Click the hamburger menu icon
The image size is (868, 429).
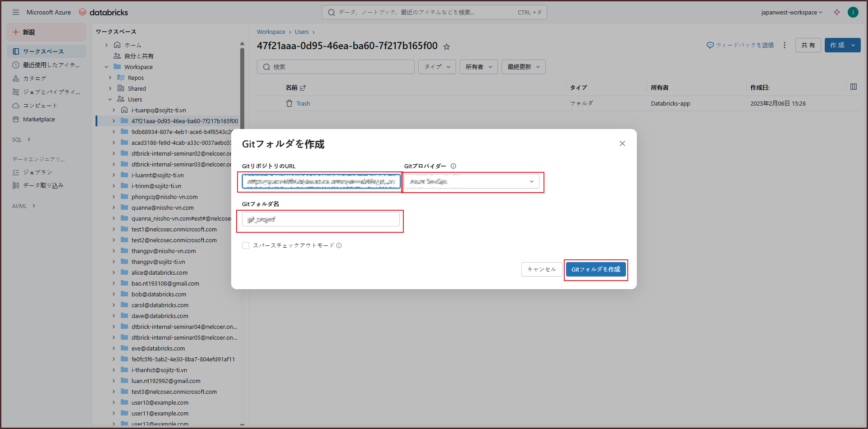(16, 12)
